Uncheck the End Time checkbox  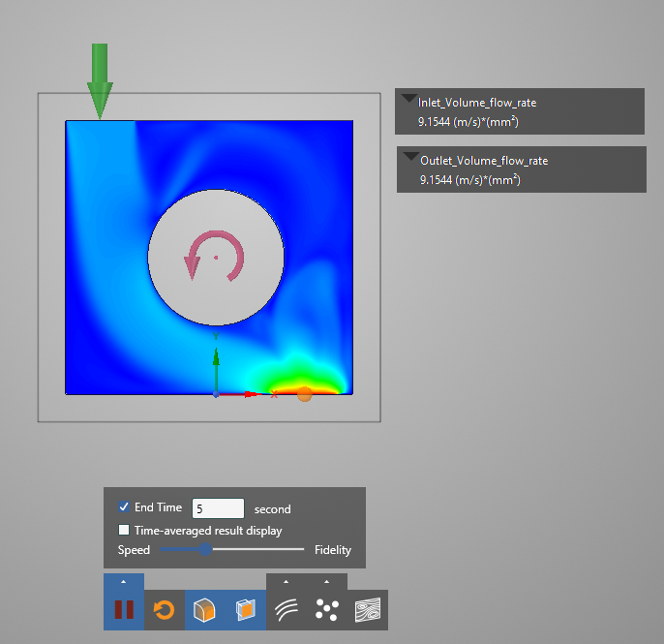124,506
